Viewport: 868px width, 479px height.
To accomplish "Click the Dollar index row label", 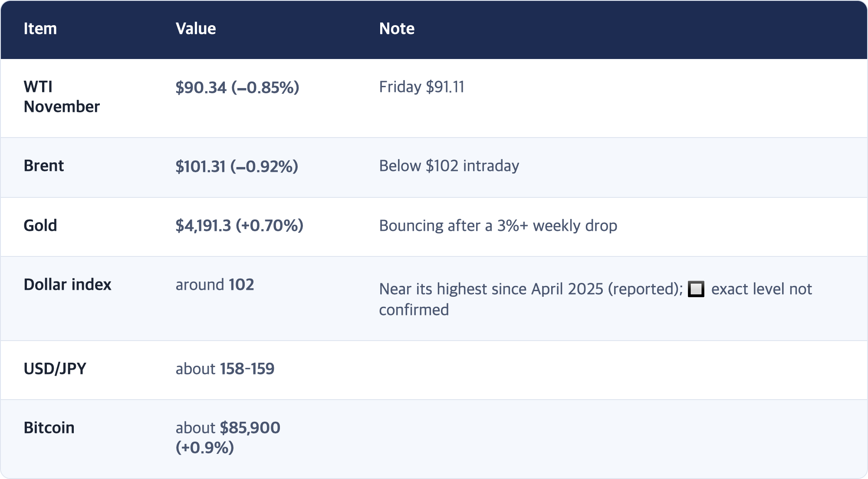I will coord(67,285).
